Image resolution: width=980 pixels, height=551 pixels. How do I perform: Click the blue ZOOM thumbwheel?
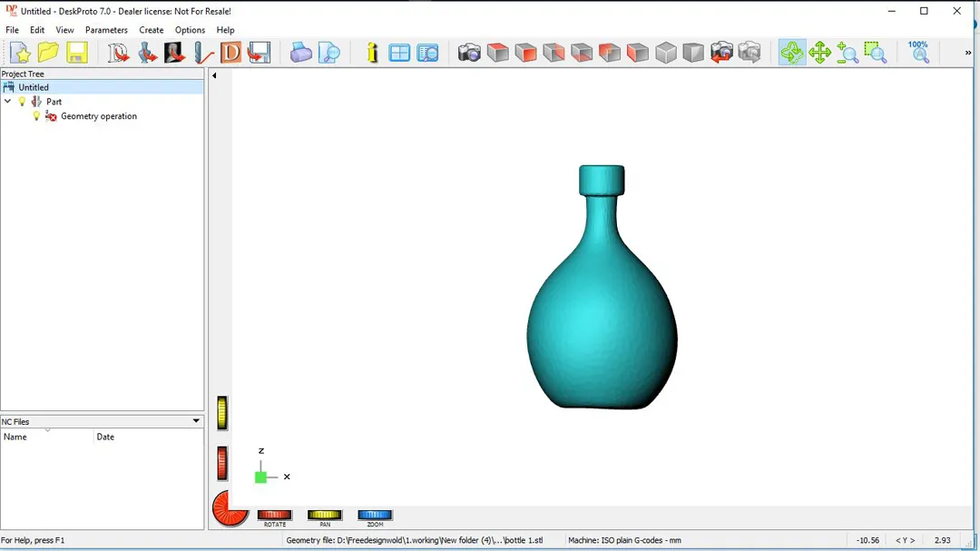[x=375, y=515]
